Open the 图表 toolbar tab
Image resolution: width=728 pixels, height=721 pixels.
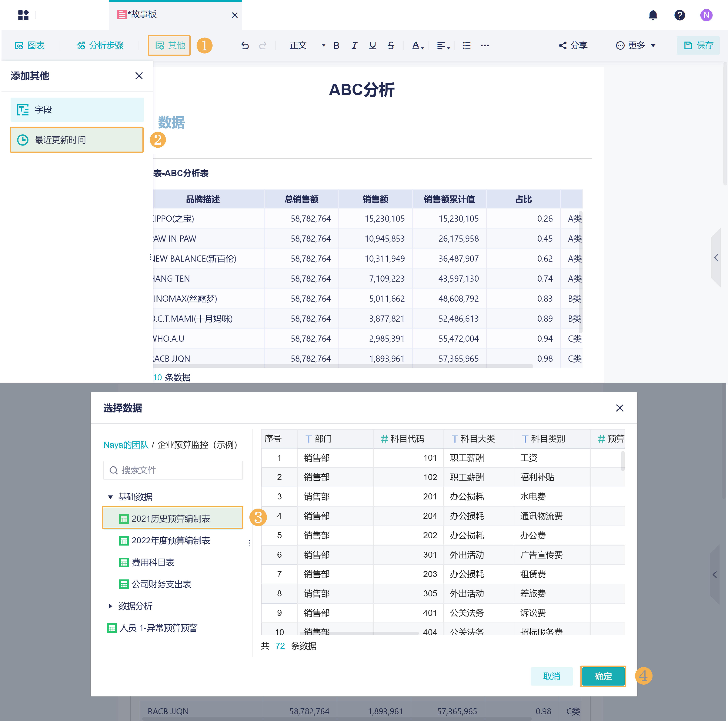point(30,46)
